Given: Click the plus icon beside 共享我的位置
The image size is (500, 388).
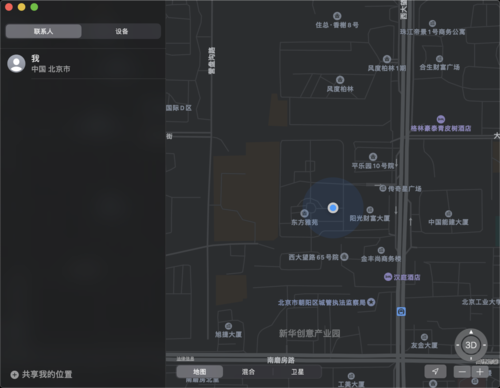Looking at the screenshot, I should [14, 375].
